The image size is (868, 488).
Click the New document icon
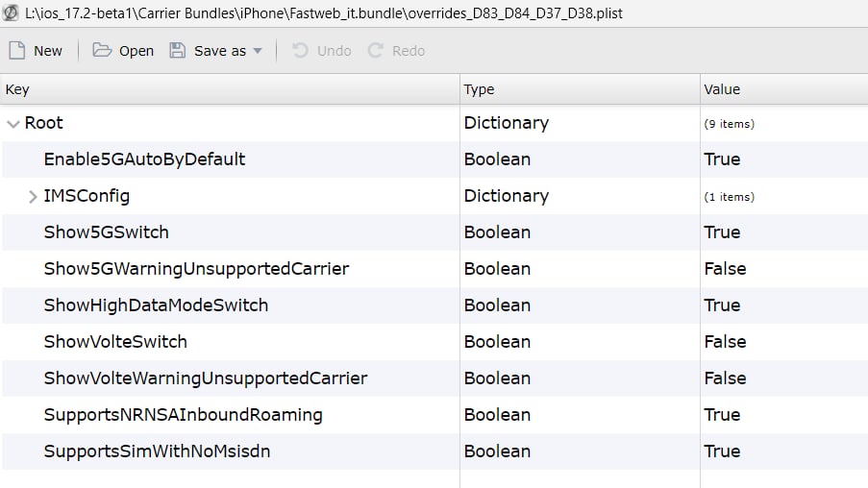[x=17, y=50]
